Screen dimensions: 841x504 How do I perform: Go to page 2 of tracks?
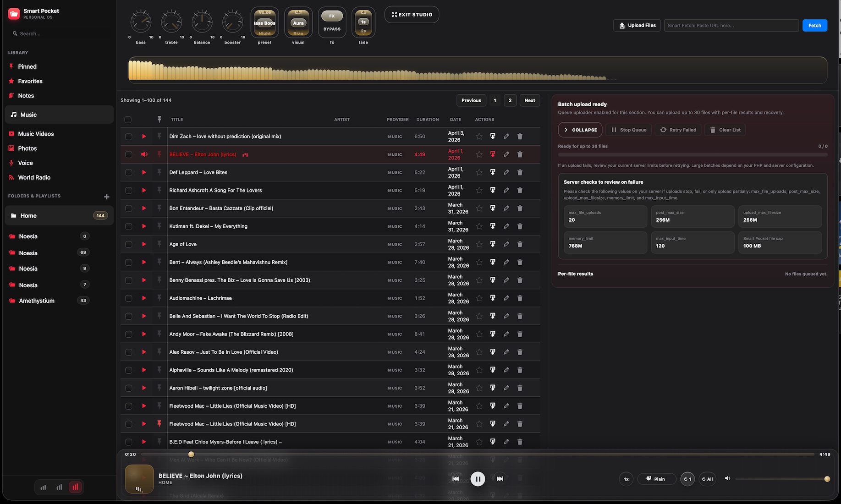(510, 100)
